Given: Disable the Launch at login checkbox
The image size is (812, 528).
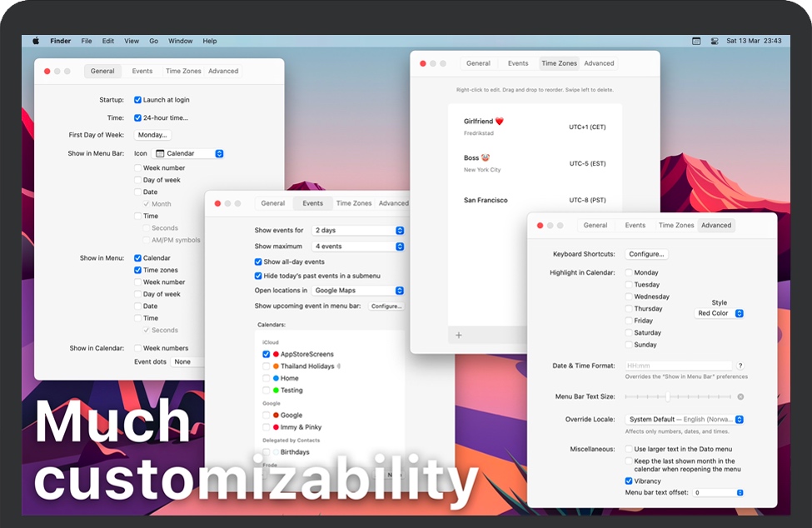Looking at the screenshot, I should 137,100.
